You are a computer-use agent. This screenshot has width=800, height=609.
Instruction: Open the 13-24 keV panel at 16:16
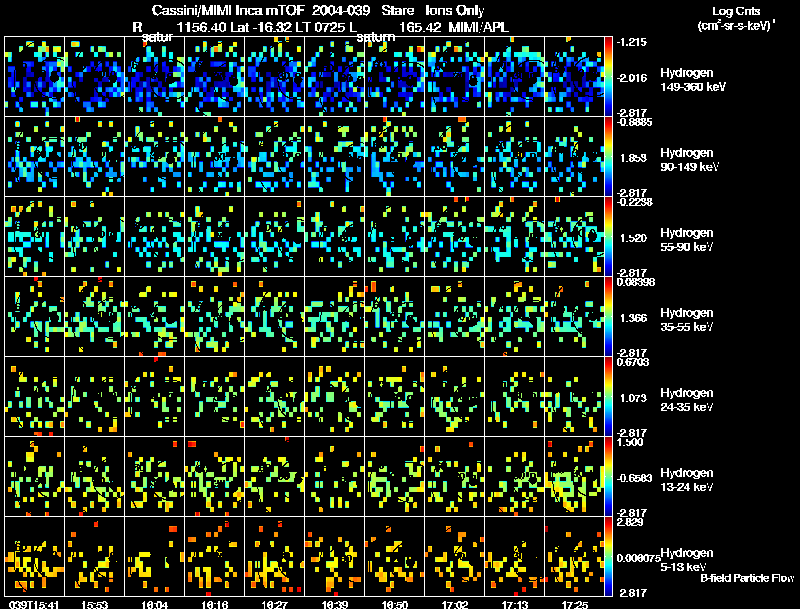(214, 476)
